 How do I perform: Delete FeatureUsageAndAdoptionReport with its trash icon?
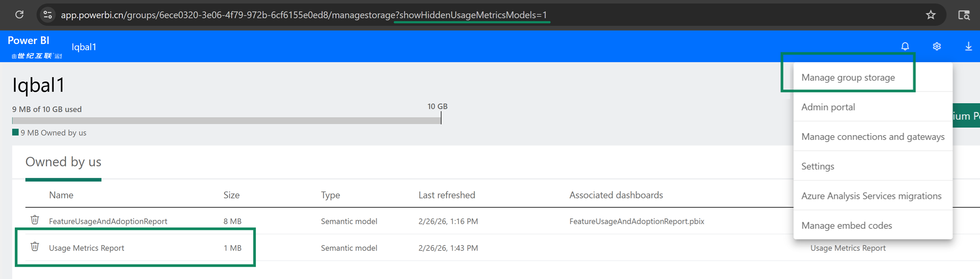pos(35,220)
